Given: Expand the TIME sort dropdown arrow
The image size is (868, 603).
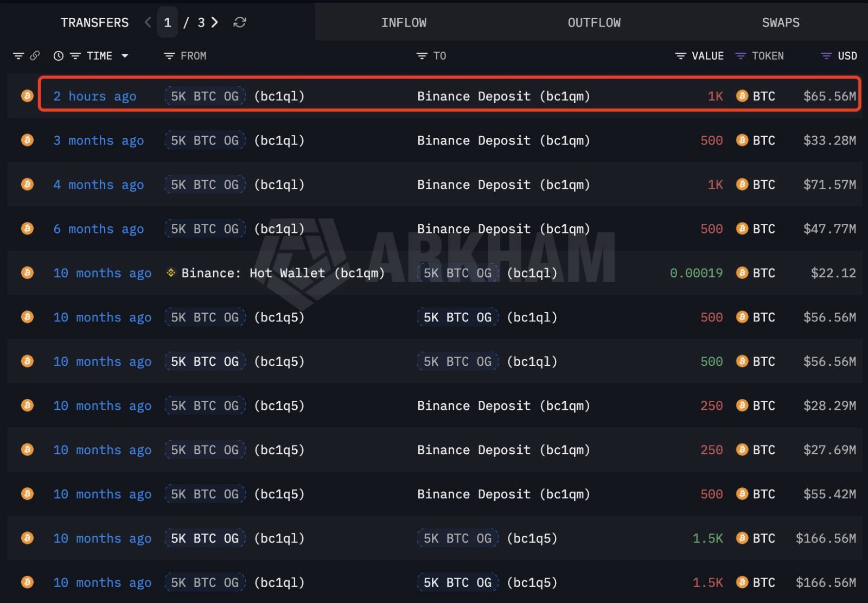Looking at the screenshot, I should (x=125, y=56).
